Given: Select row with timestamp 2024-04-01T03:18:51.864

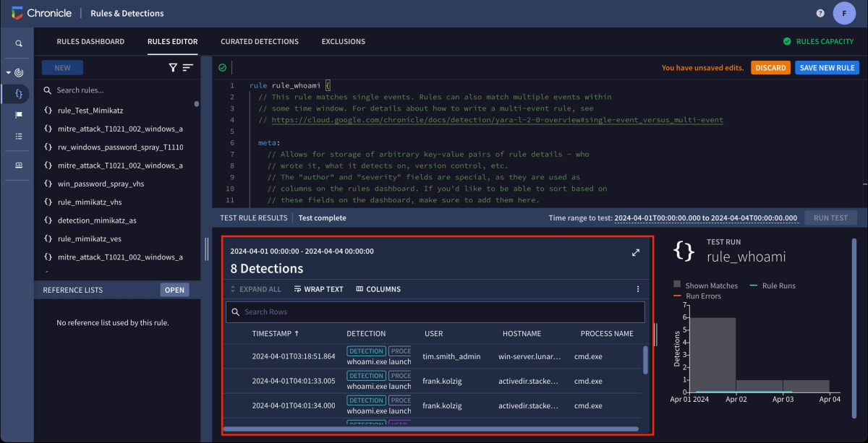Looking at the screenshot, I should coord(432,356).
